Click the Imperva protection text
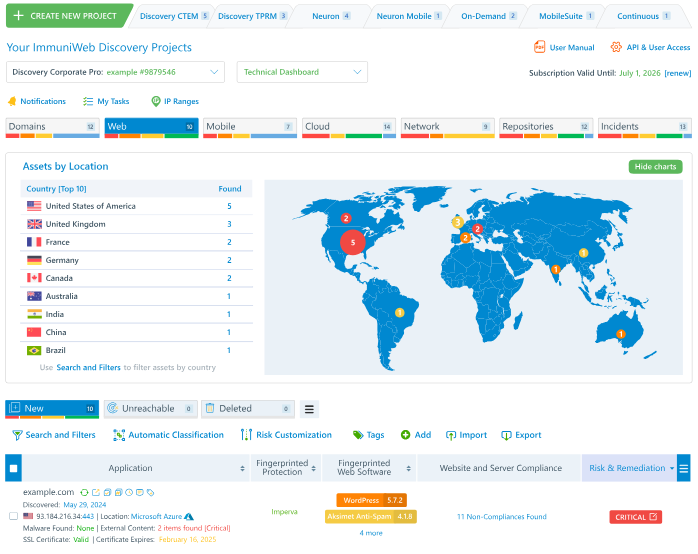The image size is (698, 554). click(284, 512)
